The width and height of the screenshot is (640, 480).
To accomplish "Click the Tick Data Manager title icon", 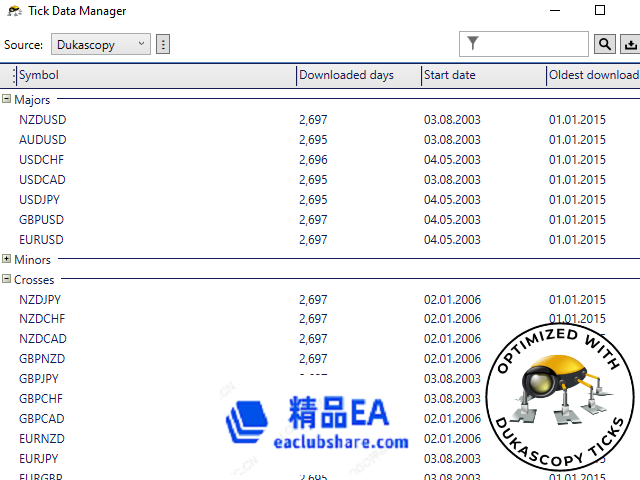I will point(15,11).
